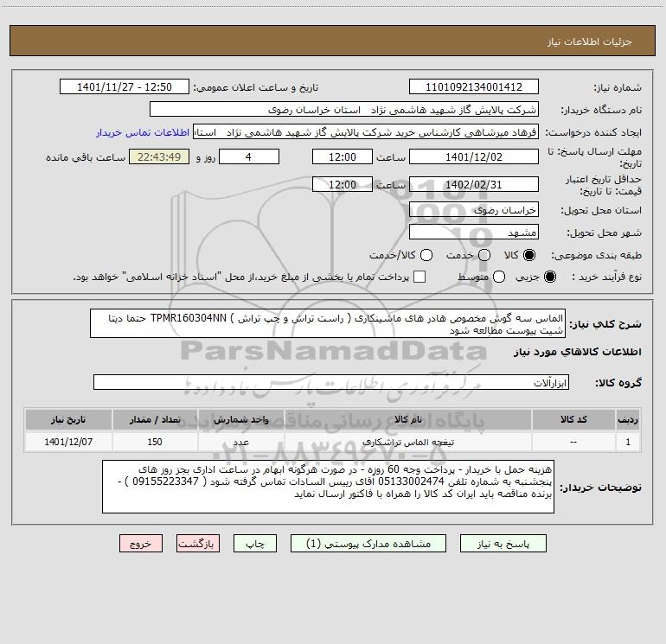
Task: Toggle the اسناد خزانه اسلامی payment checkbox
Action: point(419,277)
